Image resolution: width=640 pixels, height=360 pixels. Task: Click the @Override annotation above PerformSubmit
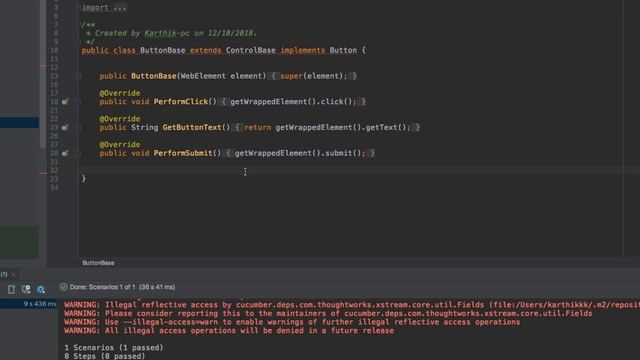tap(120, 144)
